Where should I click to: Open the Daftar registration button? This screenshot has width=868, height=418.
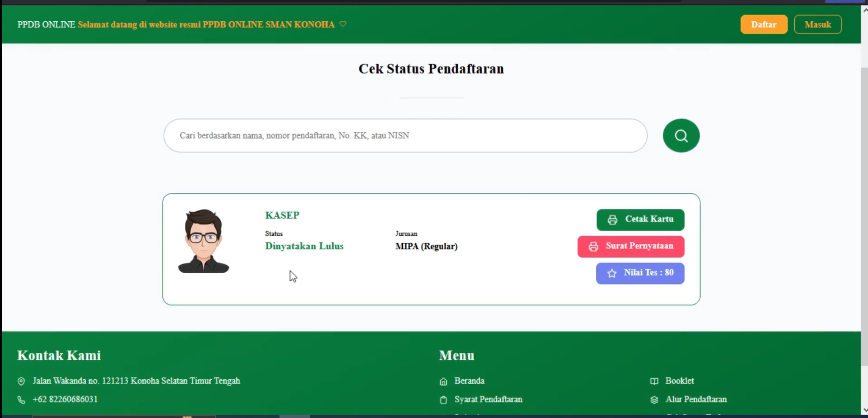pyautogui.click(x=764, y=24)
